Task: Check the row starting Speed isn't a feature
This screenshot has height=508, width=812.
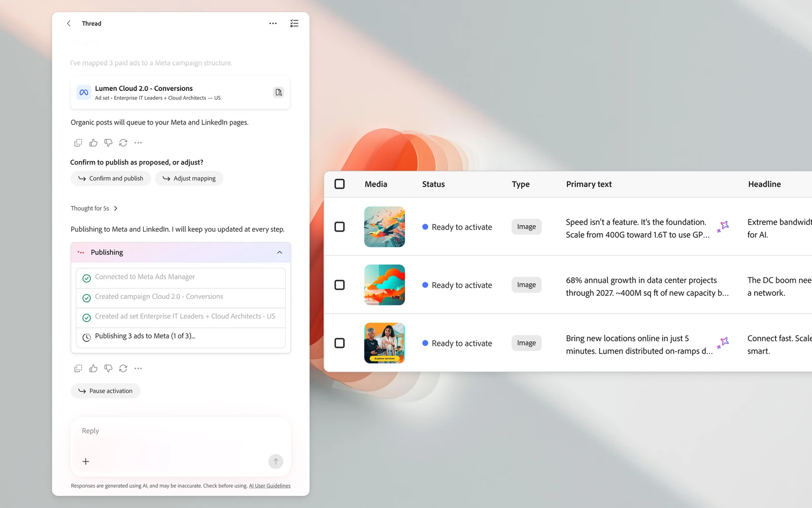Action: coord(340,227)
